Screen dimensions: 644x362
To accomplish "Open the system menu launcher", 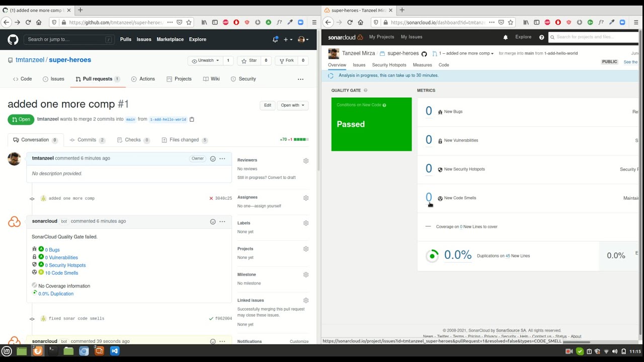I will point(7,351).
